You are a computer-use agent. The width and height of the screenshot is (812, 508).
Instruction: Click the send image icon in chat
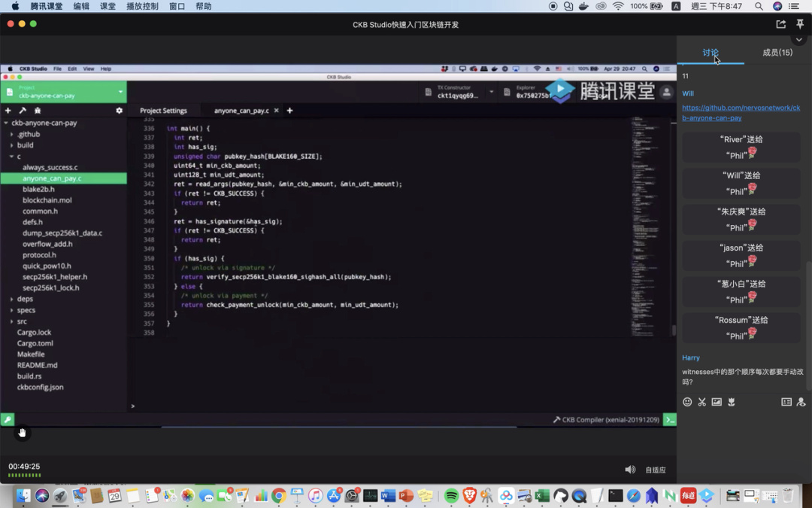[717, 402]
